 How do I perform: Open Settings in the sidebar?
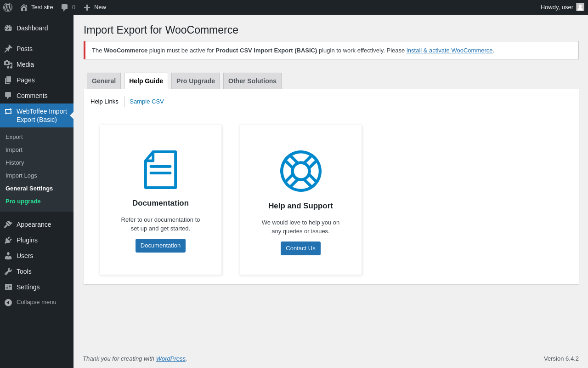(37, 287)
